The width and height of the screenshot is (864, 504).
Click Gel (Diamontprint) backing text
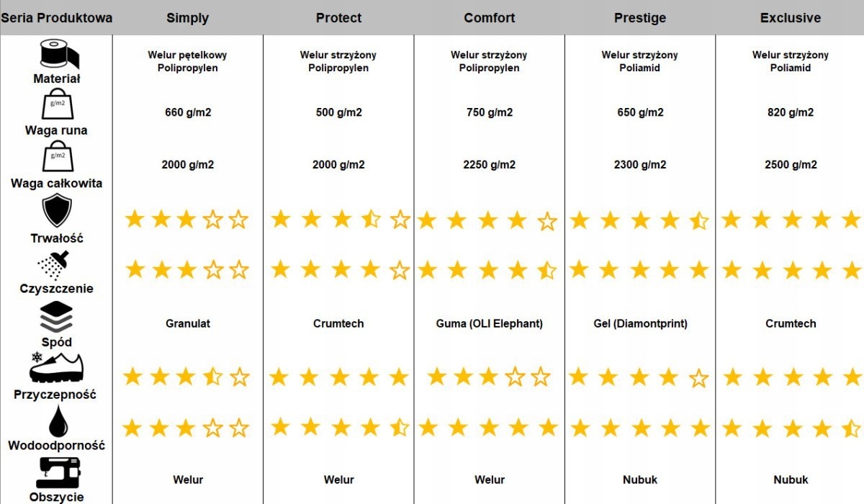[640, 324]
